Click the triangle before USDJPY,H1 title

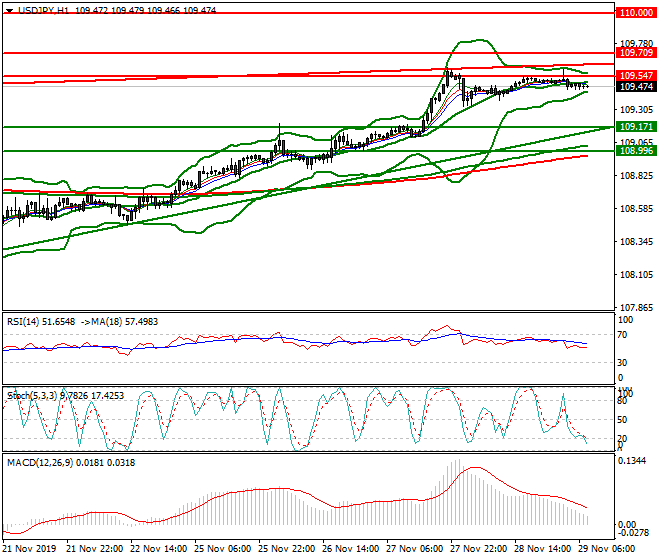[9, 11]
